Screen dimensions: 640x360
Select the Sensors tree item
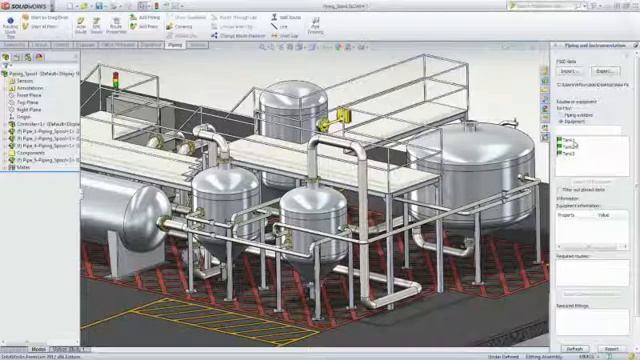click(x=24, y=81)
